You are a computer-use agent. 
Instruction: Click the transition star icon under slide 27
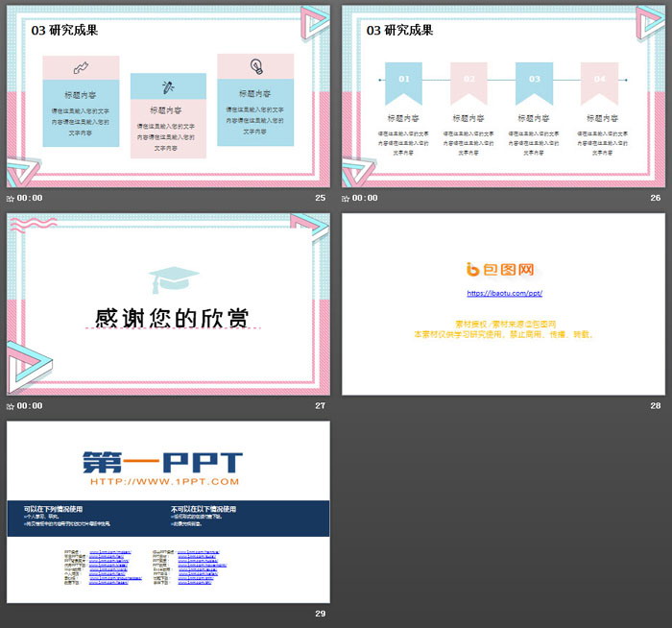11,406
